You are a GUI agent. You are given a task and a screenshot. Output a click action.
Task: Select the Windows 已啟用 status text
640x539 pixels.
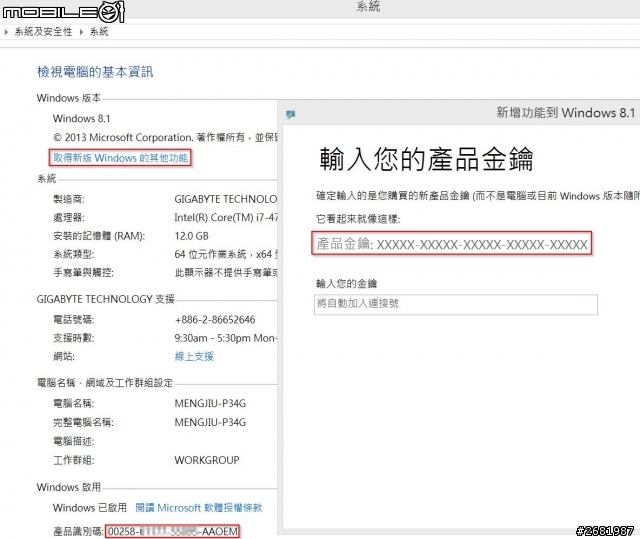(90, 508)
